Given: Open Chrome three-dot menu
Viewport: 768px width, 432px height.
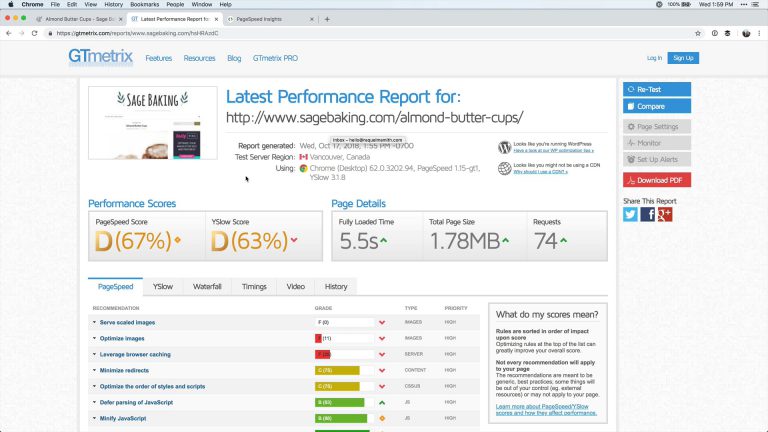Looking at the screenshot, I should click(759, 33).
